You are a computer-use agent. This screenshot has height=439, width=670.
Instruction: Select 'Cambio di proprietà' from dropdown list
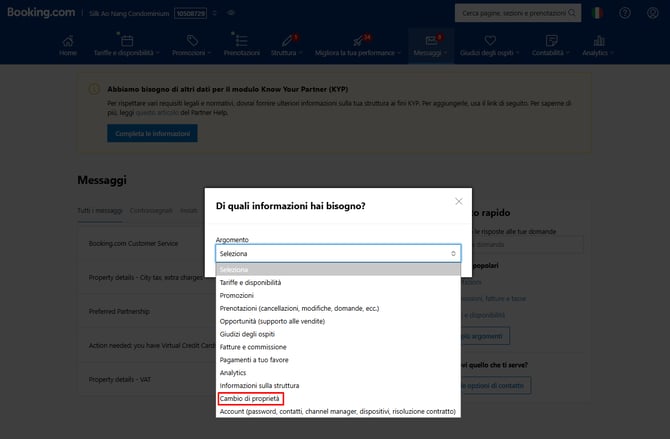click(x=250, y=398)
